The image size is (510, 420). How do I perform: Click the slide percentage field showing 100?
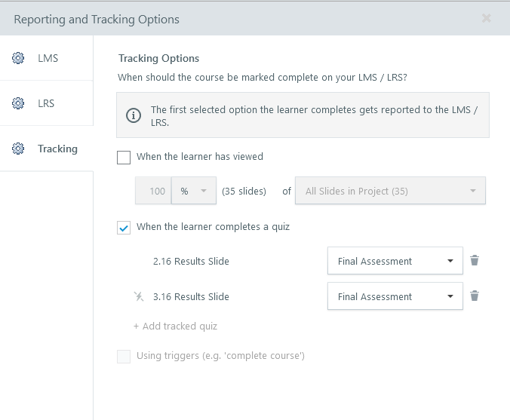(154, 192)
